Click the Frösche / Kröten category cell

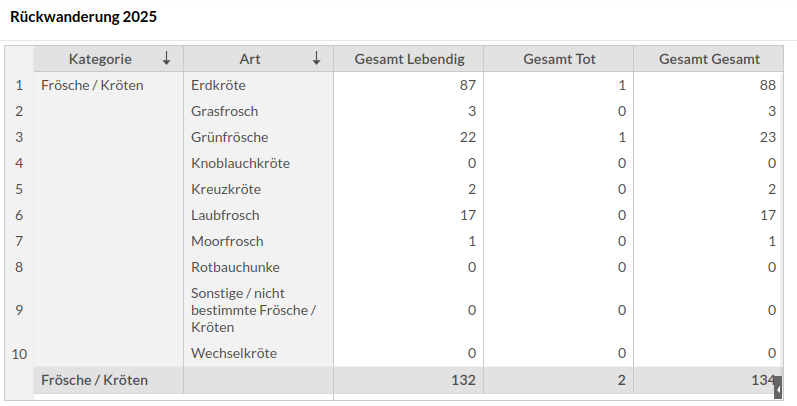[x=93, y=85]
